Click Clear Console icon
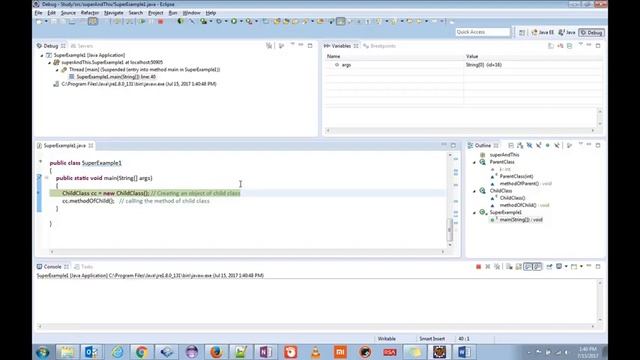 coord(509,267)
